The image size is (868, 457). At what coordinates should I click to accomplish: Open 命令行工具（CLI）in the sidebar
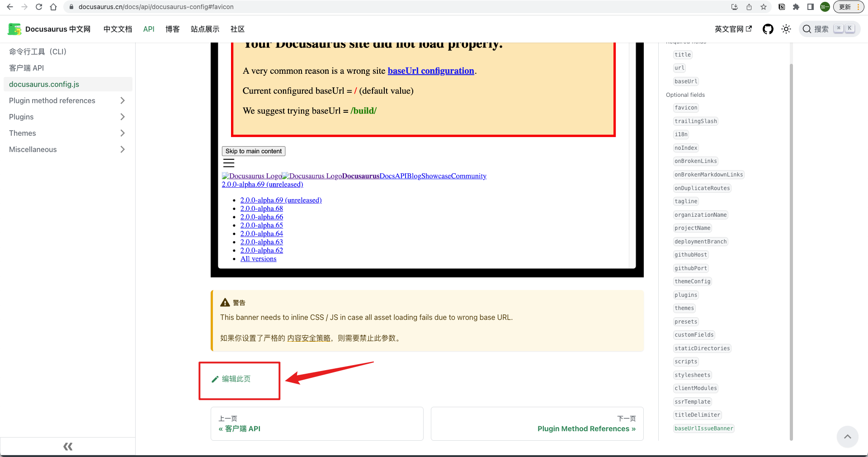coord(68,52)
